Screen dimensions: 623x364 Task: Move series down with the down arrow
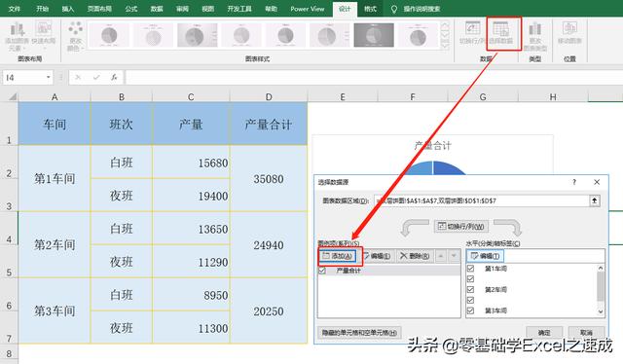point(454,256)
